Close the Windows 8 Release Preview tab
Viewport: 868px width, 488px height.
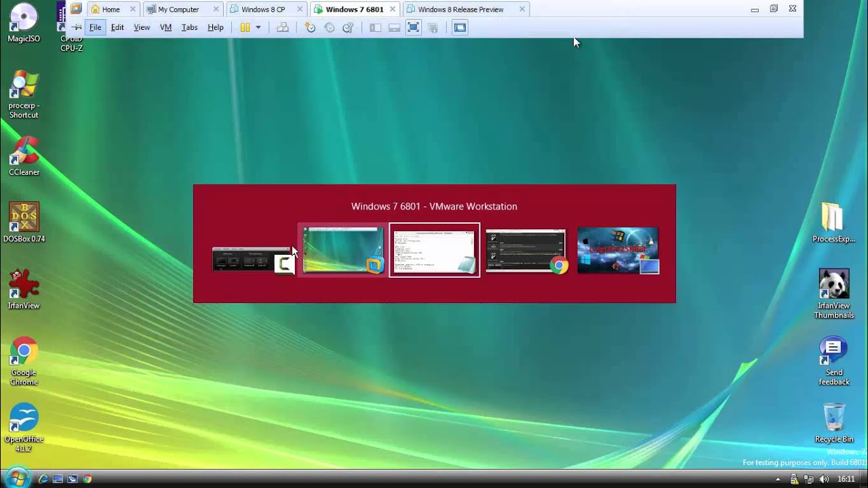[521, 9]
